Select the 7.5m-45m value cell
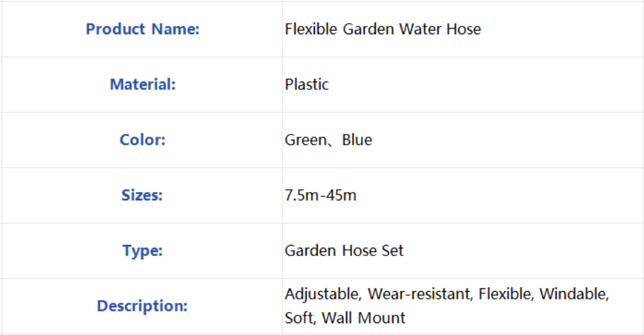This screenshot has width=644, height=335. (463, 195)
